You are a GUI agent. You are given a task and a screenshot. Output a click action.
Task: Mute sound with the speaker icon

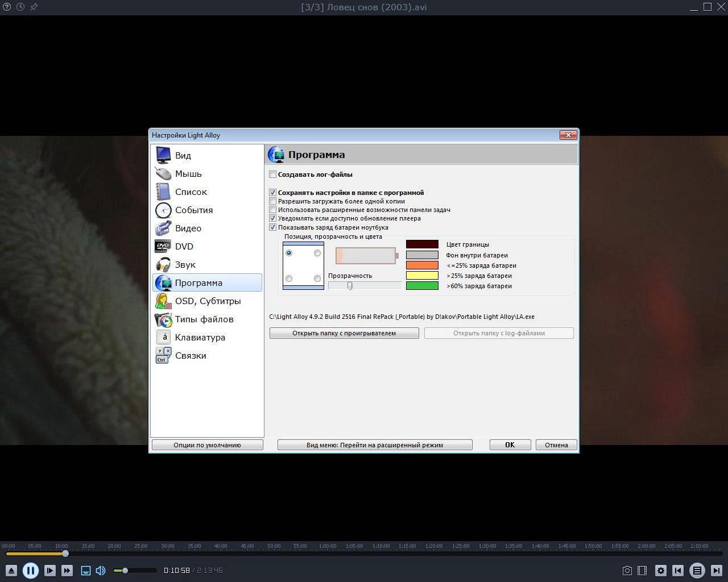pyautogui.click(x=101, y=571)
